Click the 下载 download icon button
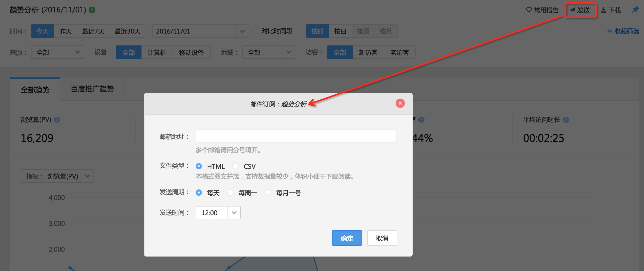The image size is (644, 271). click(x=611, y=10)
